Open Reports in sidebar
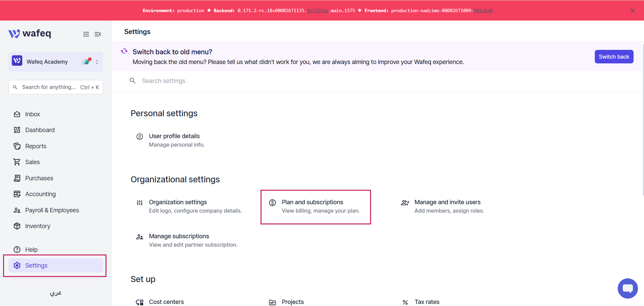Image resolution: width=644 pixels, height=306 pixels. 36,146
